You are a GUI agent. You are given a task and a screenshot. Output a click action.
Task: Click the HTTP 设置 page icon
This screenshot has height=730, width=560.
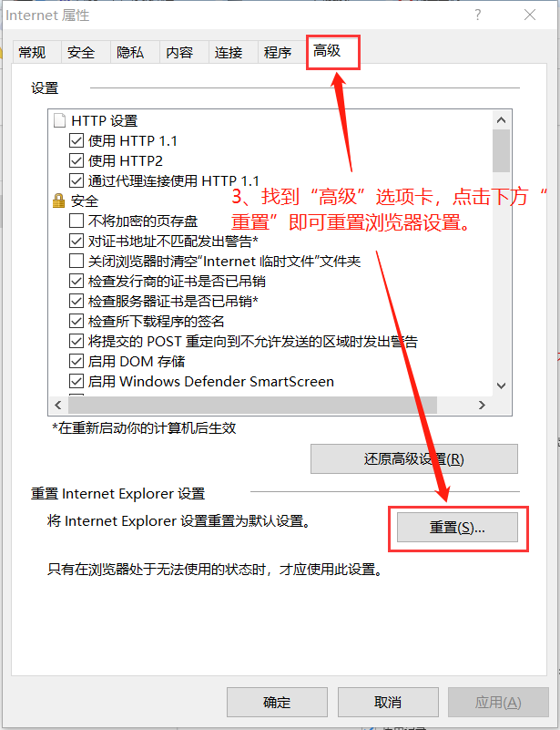coord(59,120)
